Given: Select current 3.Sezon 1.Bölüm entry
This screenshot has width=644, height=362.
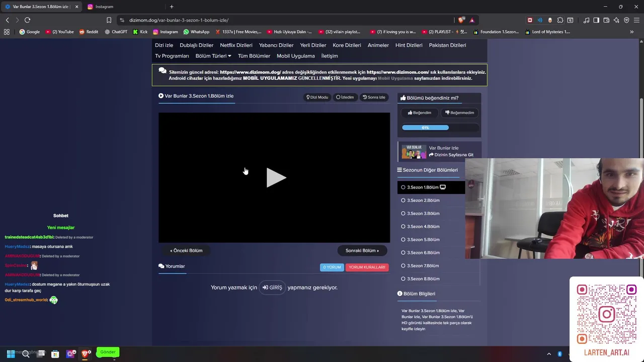Looking at the screenshot, I should 431,187.
